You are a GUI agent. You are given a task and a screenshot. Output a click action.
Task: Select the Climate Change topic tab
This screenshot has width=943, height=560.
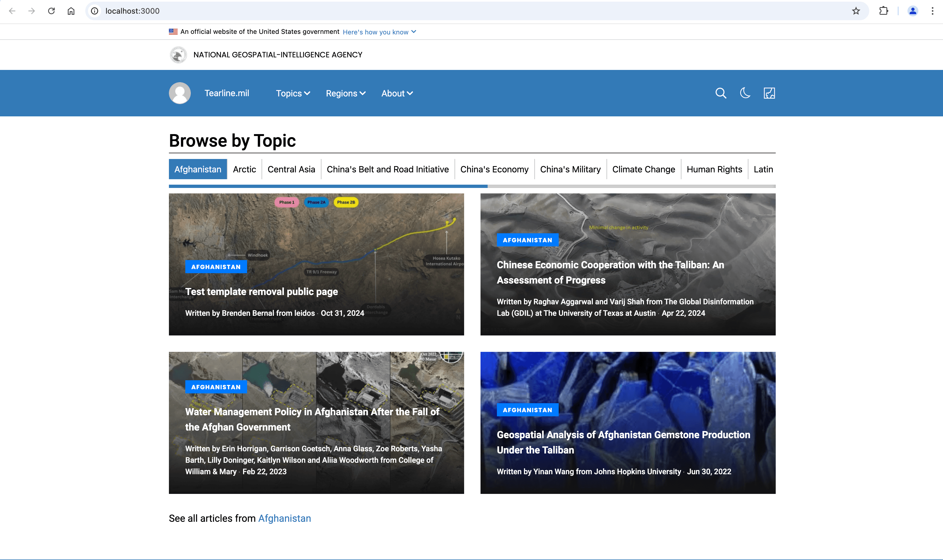tap(643, 169)
